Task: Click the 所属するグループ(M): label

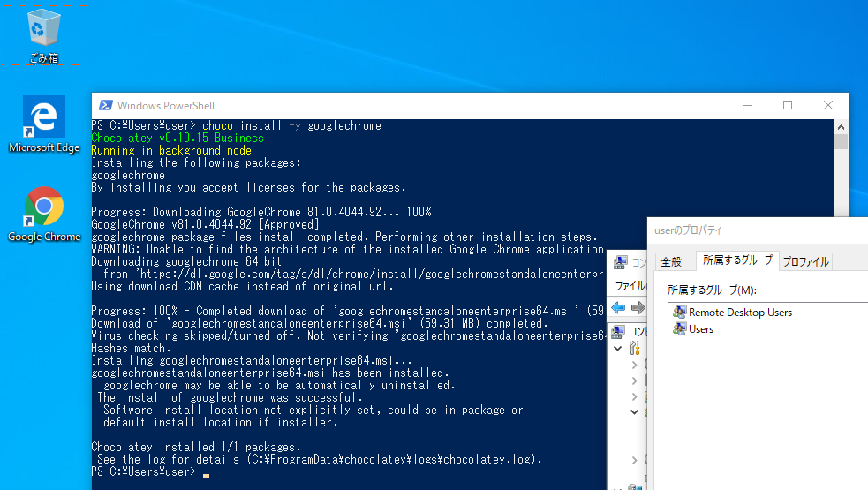Action: pyautogui.click(x=712, y=290)
